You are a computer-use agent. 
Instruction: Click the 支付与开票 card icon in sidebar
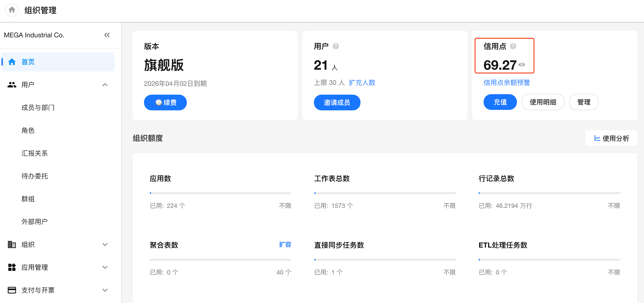[12, 290]
